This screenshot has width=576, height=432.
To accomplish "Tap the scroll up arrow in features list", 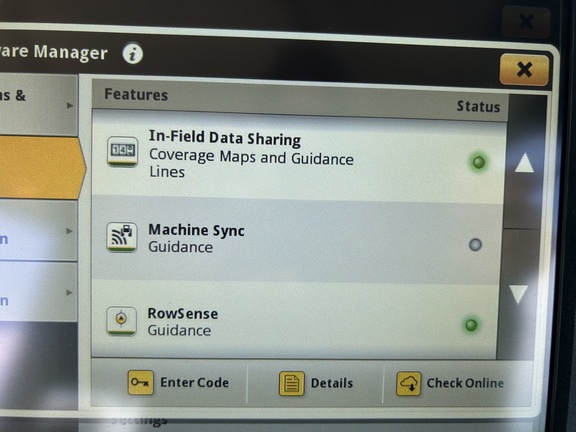I will (524, 163).
